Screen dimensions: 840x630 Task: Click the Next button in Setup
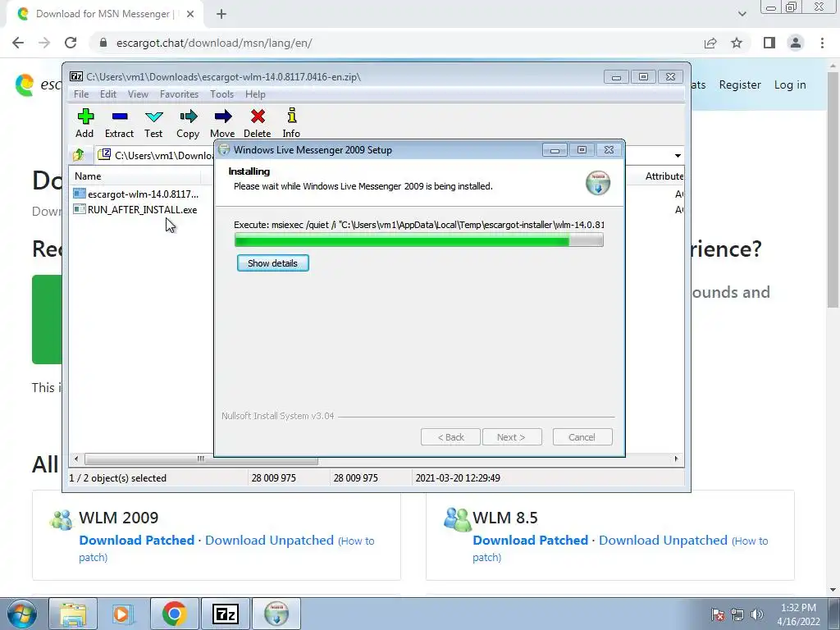click(x=512, y=437)
